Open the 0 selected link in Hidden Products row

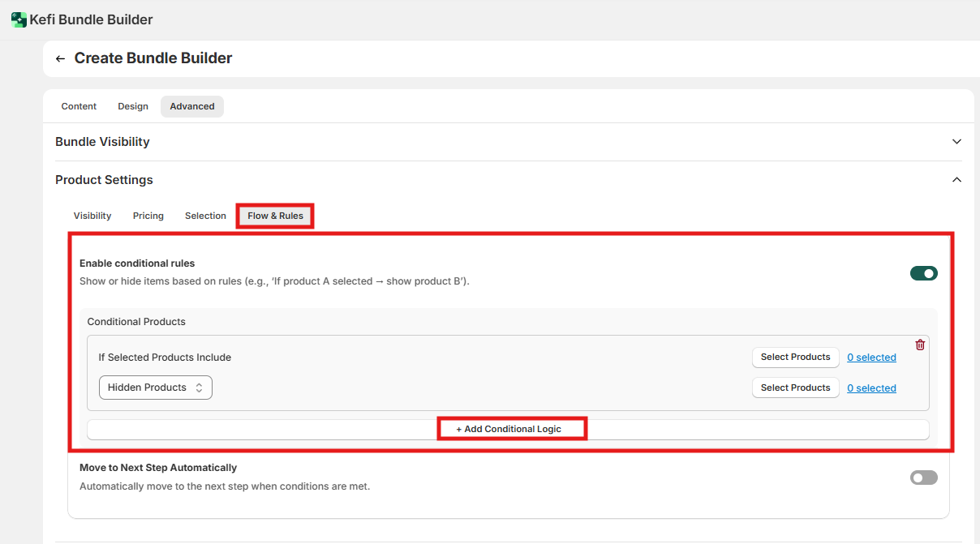pyautogui.click(x=871, y=388)
